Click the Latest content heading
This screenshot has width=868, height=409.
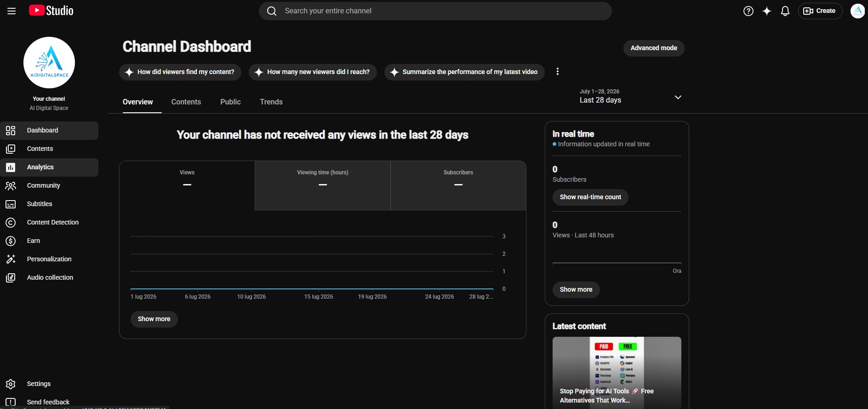coord(579,327)
